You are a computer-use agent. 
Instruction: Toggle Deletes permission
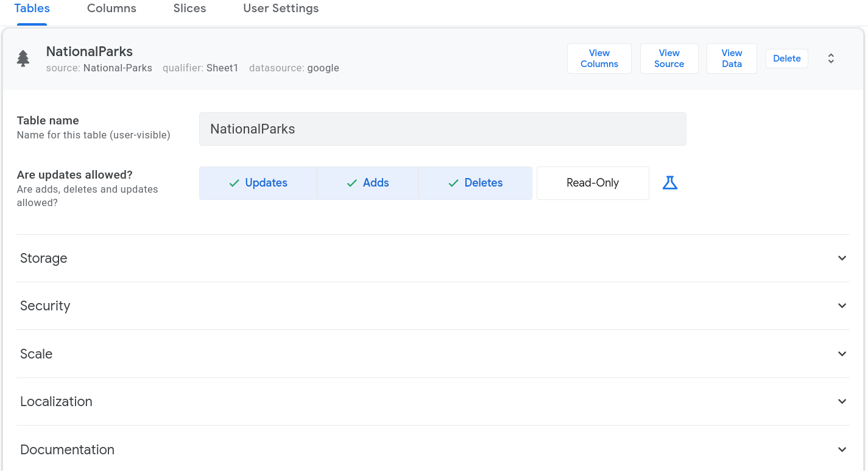[x=476, y=183]
